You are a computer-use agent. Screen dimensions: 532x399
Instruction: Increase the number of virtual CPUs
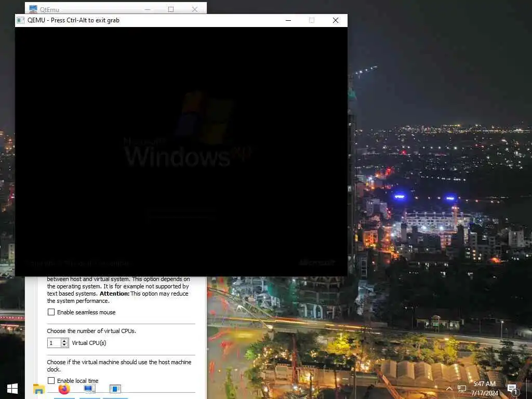point(64,341)
